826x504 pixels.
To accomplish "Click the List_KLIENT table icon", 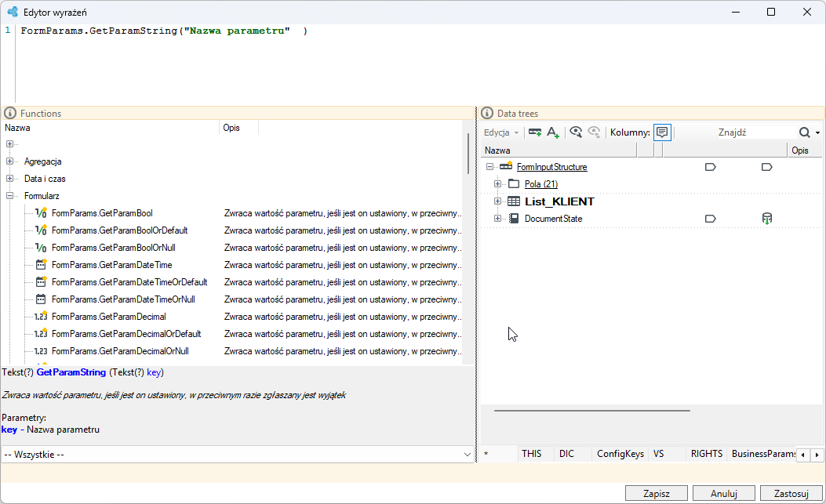I will coord(514,201).
